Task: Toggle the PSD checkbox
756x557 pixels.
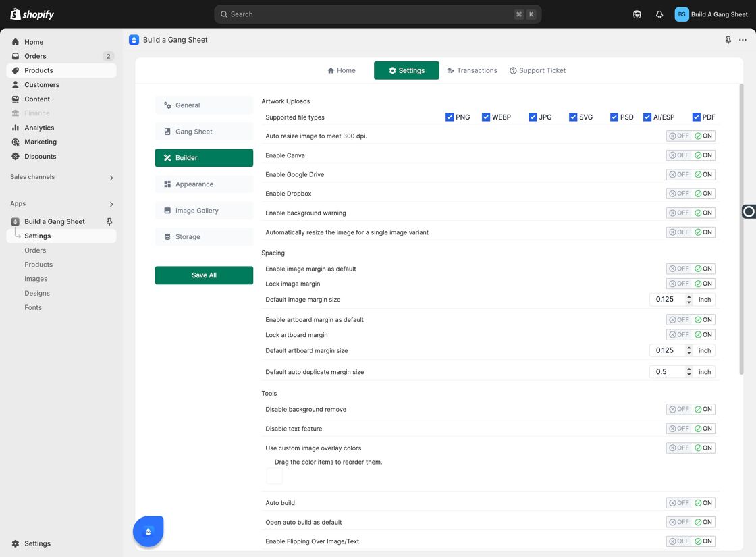Action: pos(614,117)
